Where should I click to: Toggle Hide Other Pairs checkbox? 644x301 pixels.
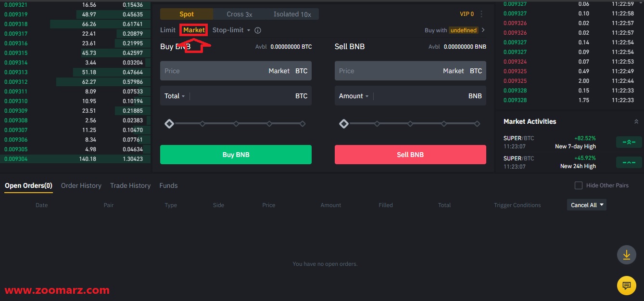(579, 185)
